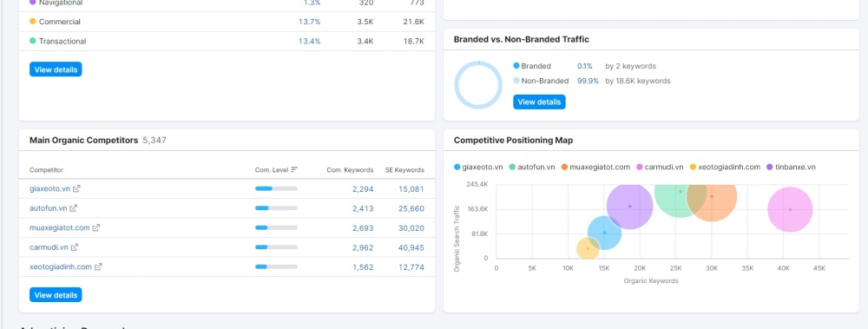This screenshot has height=329, width=868.
Task: Click 2,962 common keywords for carmudi.vn
Action: coord(363,247)
